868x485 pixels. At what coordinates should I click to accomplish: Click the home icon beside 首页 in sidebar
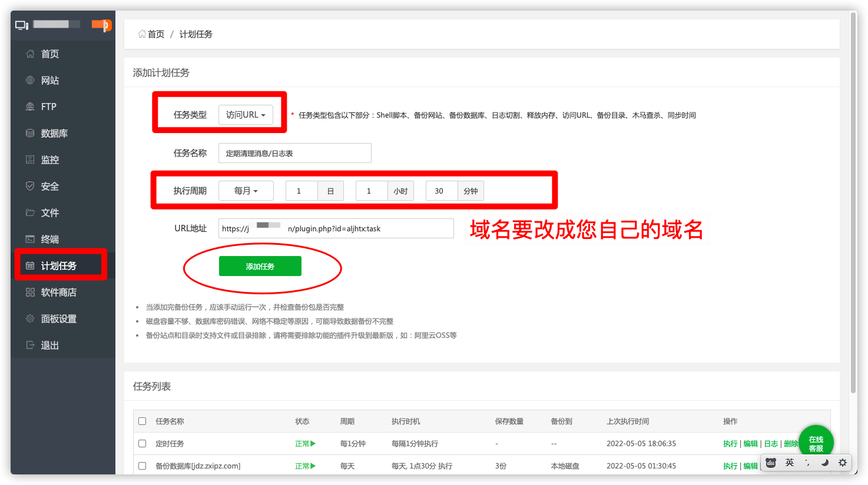30,54
